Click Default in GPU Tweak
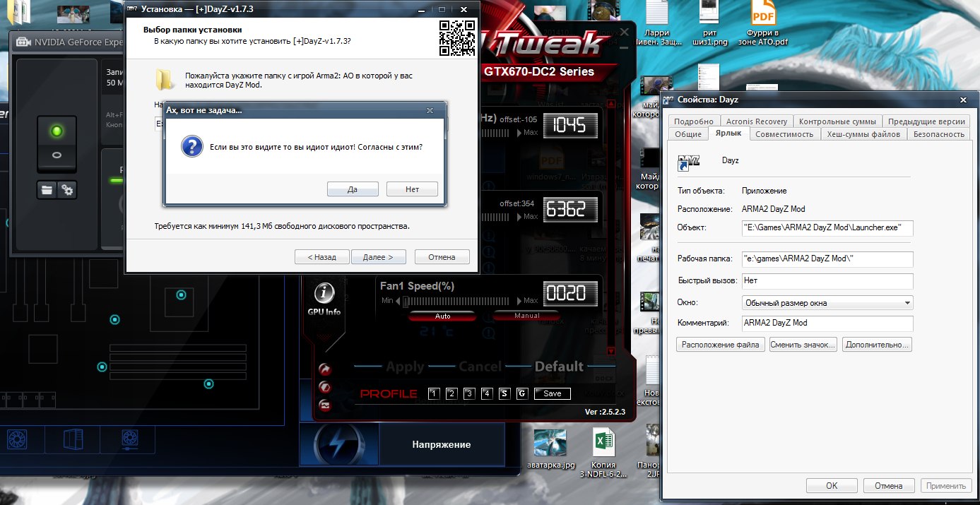The height and width of the screenshot is (505, 980). pyautogui.click(x=559, y=367)
